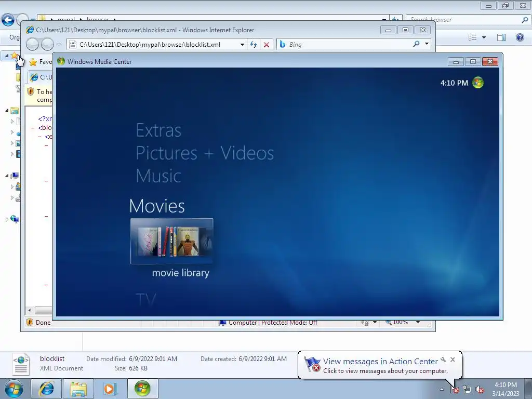Image resolution: width=532 pixels, height=399 pixels.
Task: Close the Action Center notification balloon
Action: pos(453,360)
